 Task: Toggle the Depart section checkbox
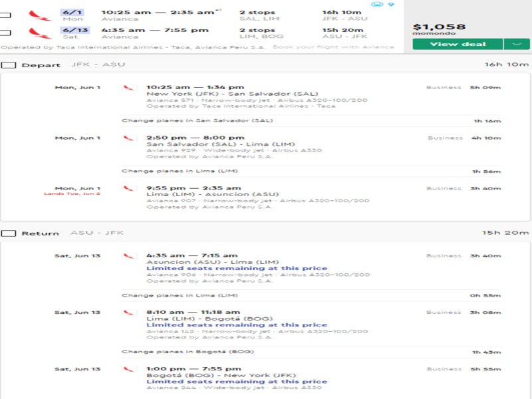pyautogui.click(x=8, y=65)
